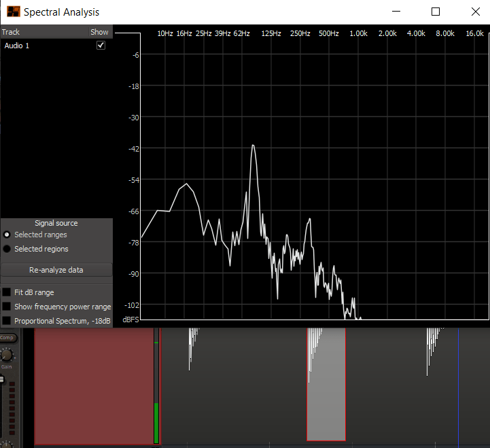Viewport: 490px width, 448px height.
Task: Toggle the Audio 1 show checkbox
Action: (101, 46)
